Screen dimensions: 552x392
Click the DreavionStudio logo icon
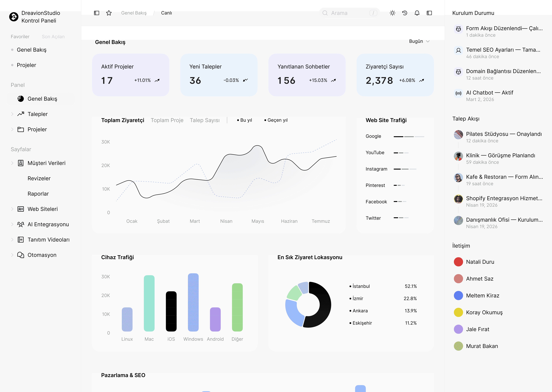pyautogui.click(x=14, y=17)
